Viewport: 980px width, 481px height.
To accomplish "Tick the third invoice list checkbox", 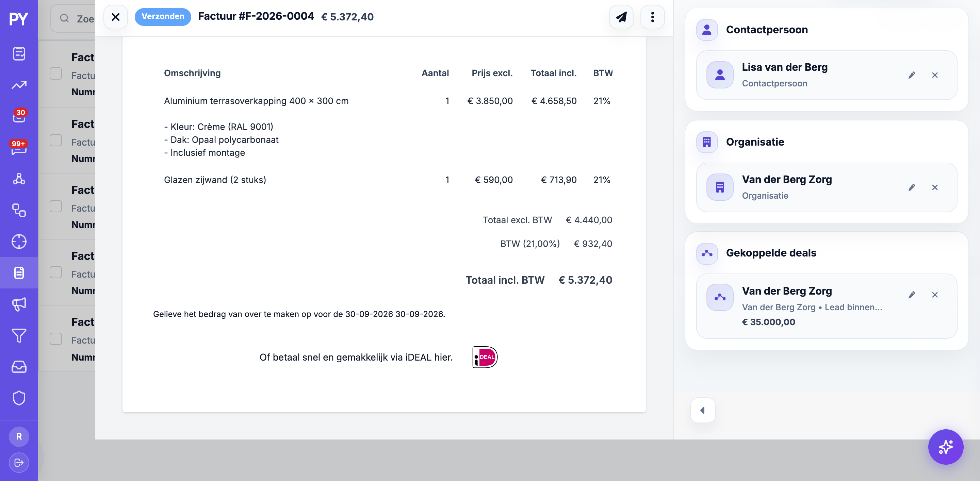I will 56,206.
